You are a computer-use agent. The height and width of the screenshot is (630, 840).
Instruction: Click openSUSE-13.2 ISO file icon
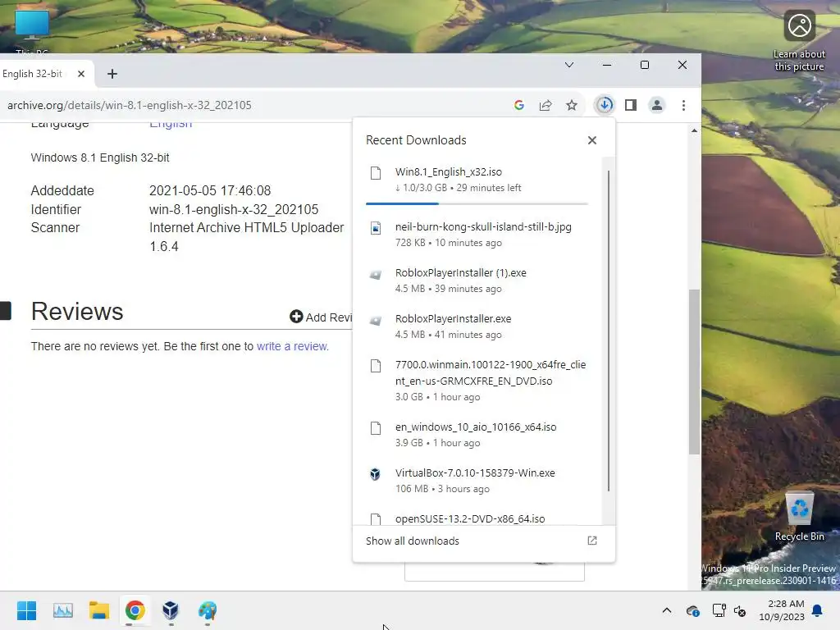(376, 518)
